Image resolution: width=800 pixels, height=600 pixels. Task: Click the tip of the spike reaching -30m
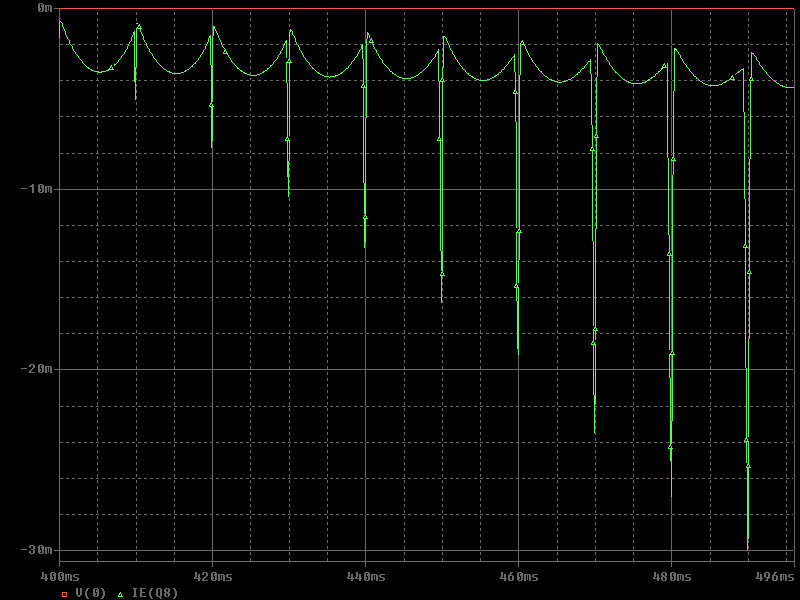click(748, 548)
